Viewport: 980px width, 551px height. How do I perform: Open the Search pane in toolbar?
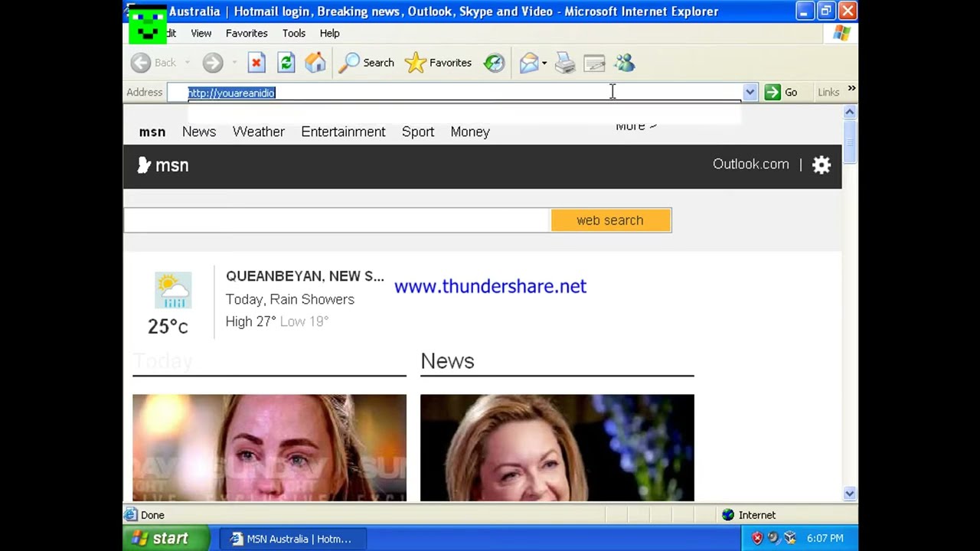click(x=366, y=63)
